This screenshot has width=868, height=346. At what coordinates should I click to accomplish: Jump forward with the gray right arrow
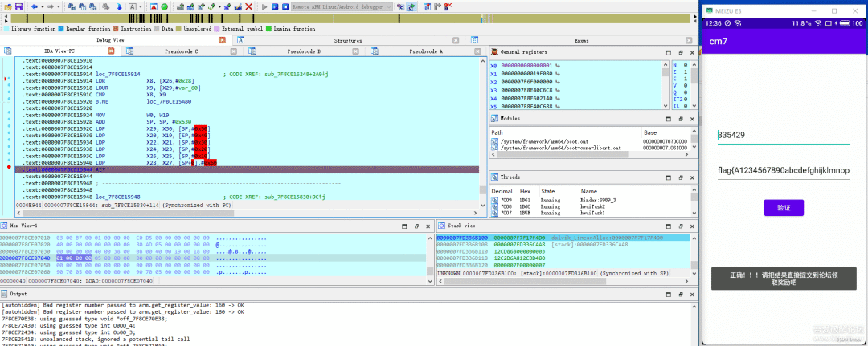click(x=51, y=6)
